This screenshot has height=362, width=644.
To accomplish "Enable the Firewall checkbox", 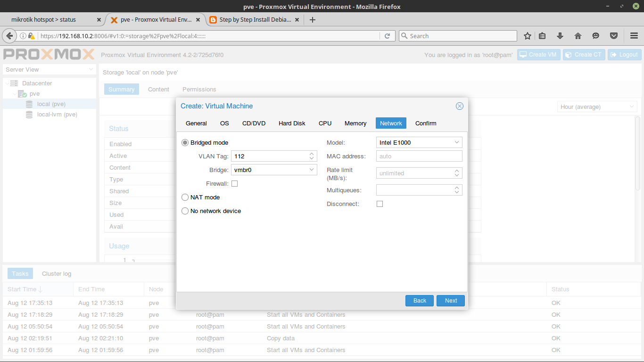I will point(235,184).
